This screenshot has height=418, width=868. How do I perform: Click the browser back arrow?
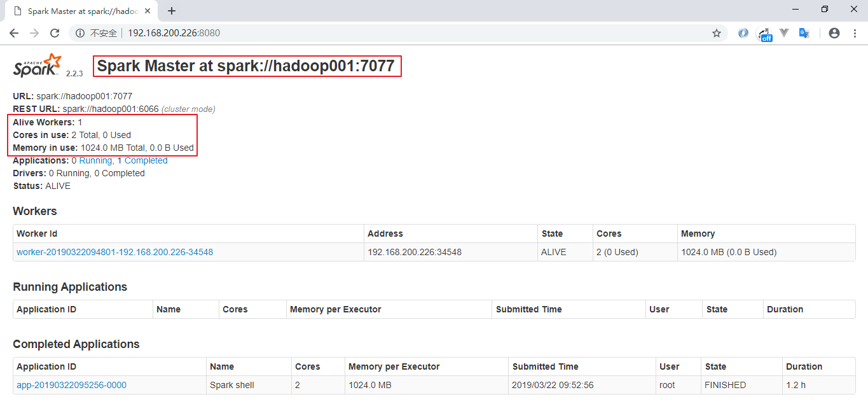[14, 33]
